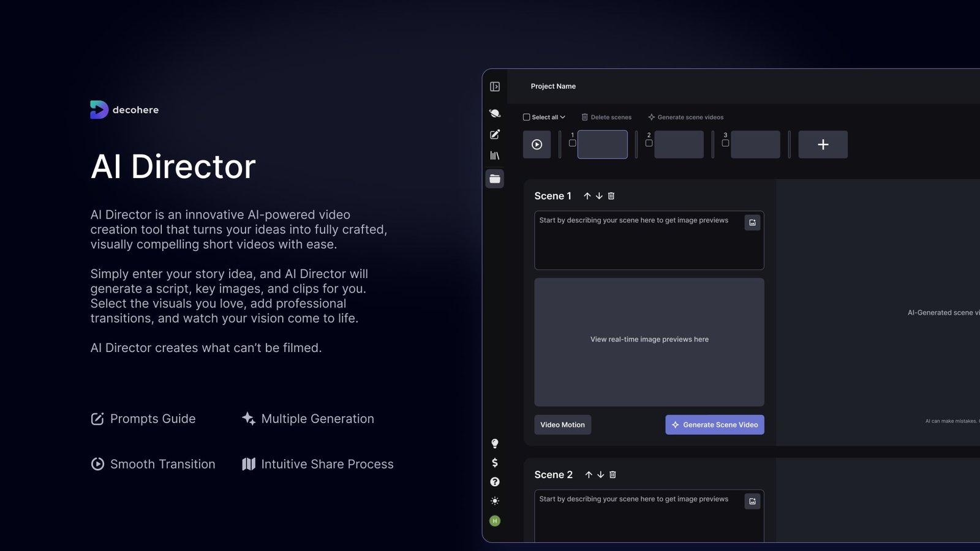Move Scene 2 up with arrow
The image size is (980, 551).
(x=589, y=474)
